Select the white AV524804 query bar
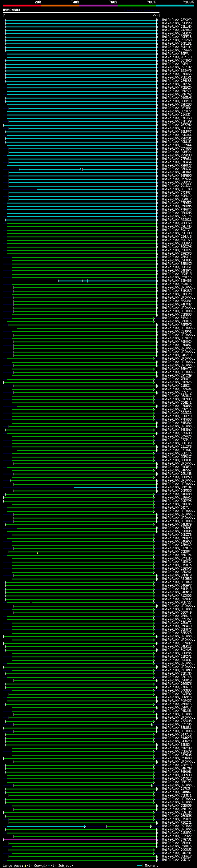Viewport: 197px width, 868px height. [81, 13]
